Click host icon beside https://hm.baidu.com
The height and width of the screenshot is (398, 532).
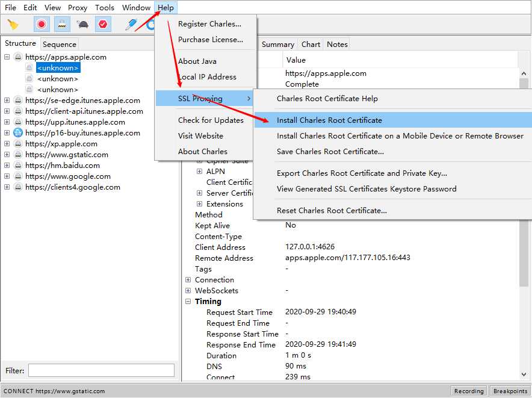[18, 166]
